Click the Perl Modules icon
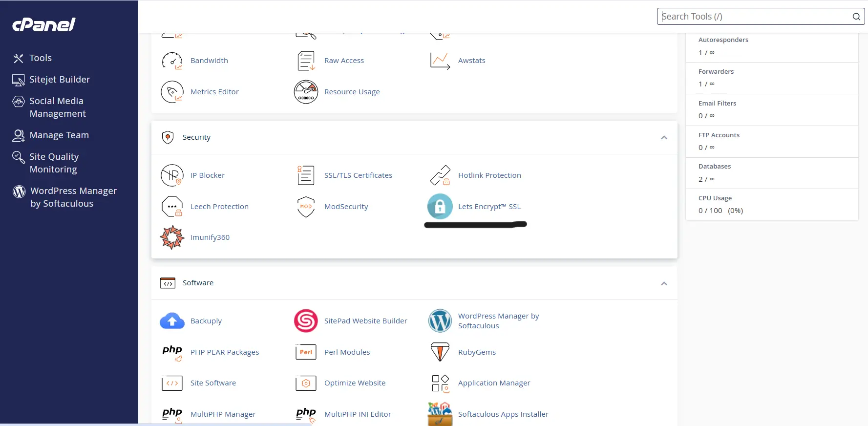 click(306, 352)
